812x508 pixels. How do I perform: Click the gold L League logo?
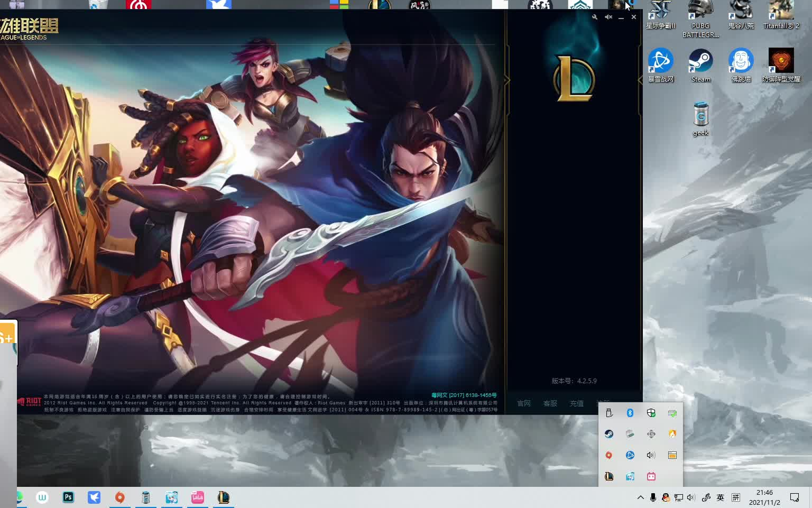point(574,78)
